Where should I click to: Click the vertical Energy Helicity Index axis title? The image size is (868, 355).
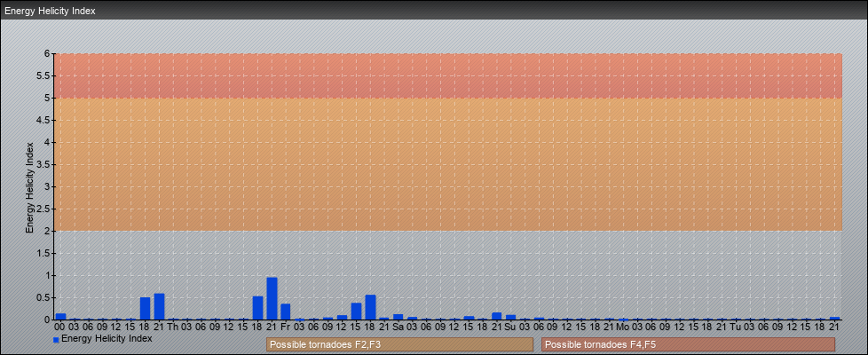coord(30,187)
